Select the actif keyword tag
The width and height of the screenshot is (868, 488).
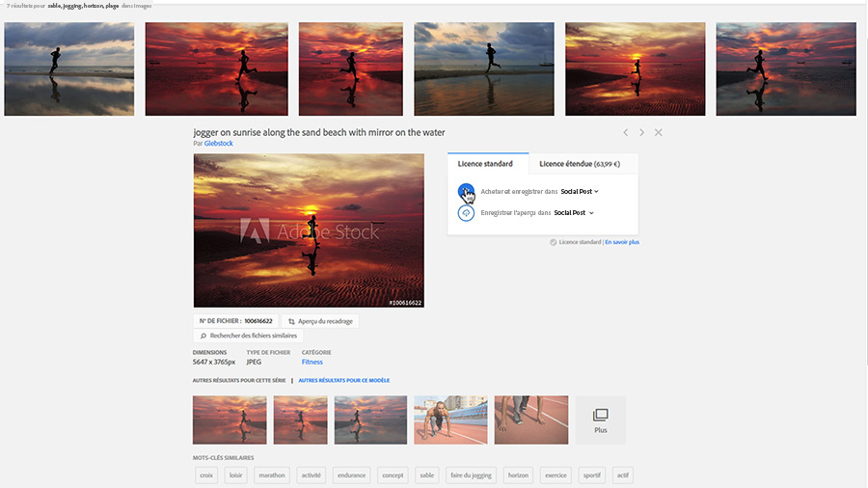[623, 475]
